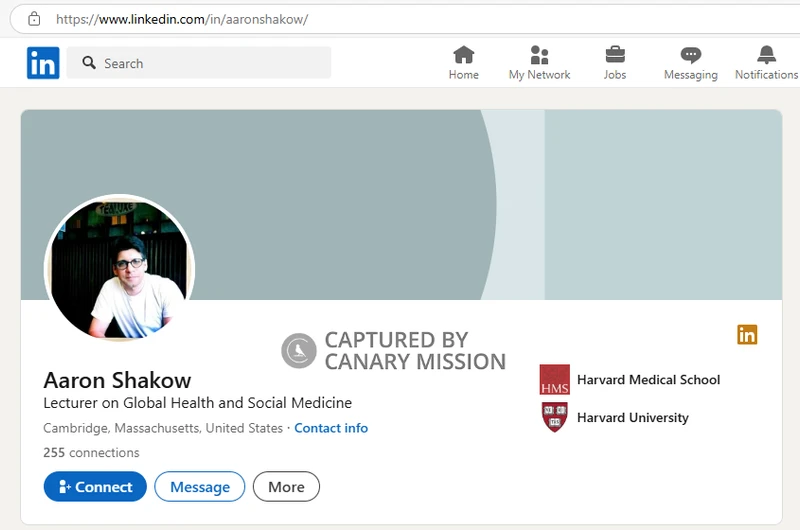Click the Connect button
The width and height of the screenshot is (800, 530).
pyautogui.click(x=95, y=487)
